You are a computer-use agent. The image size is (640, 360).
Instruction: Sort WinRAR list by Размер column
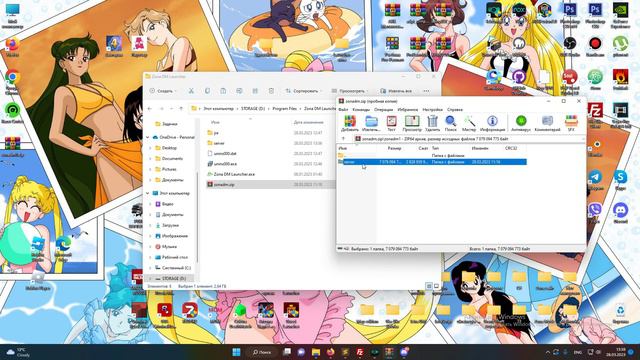pyautogui.click(x=394, y=149)
